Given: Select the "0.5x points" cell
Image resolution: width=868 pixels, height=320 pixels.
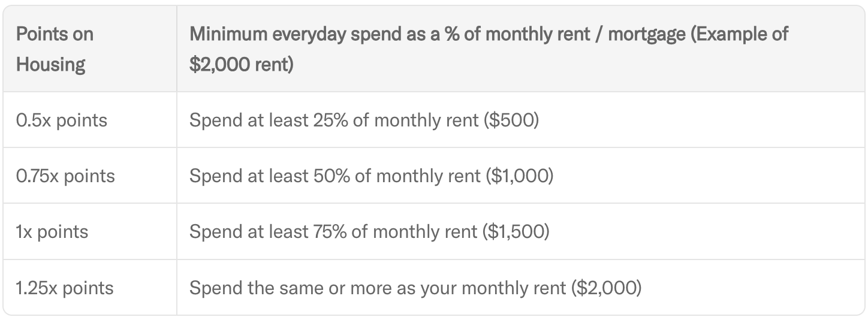Looking at the screenshot, I should click(61, 120).
